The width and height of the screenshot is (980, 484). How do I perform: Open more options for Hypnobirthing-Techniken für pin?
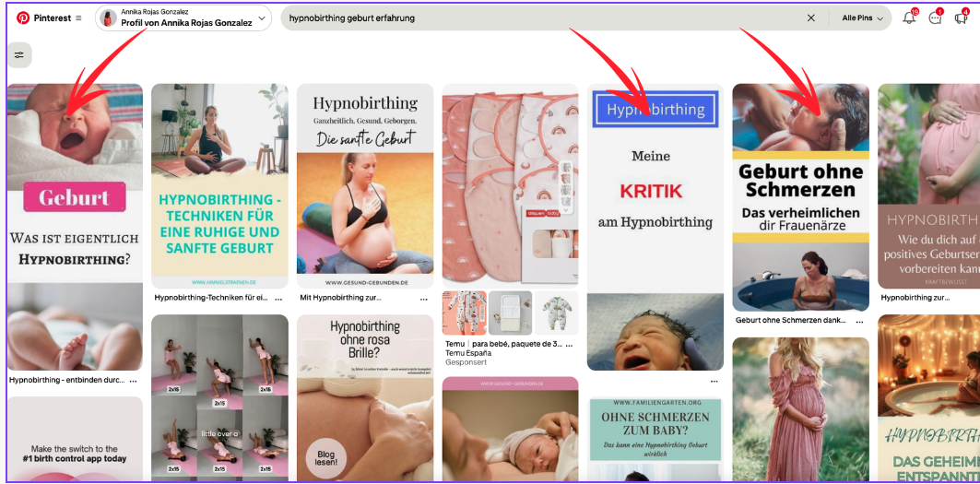coord(278,299)
